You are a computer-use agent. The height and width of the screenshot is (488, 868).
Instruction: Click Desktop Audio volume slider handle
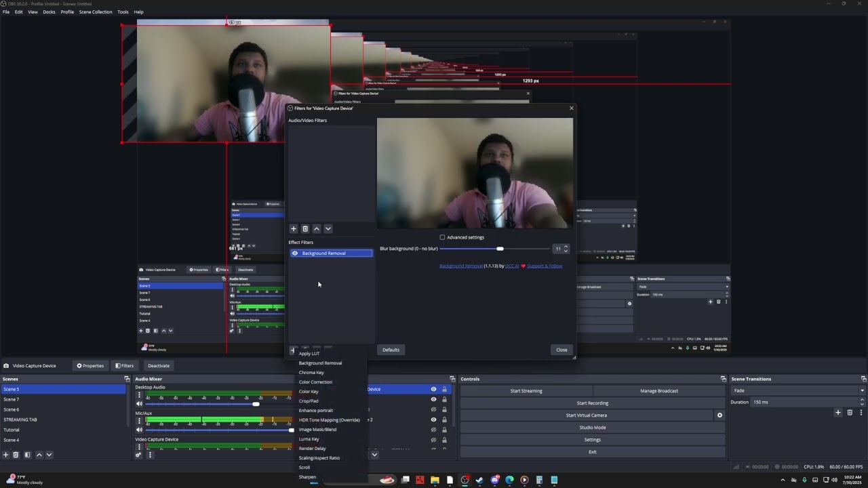pos(256,404)
